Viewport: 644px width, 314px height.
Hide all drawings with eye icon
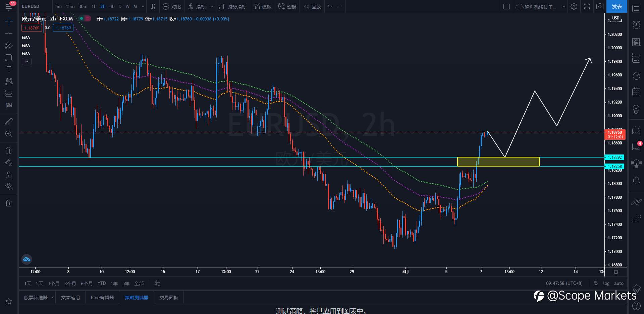coord(9,187)
